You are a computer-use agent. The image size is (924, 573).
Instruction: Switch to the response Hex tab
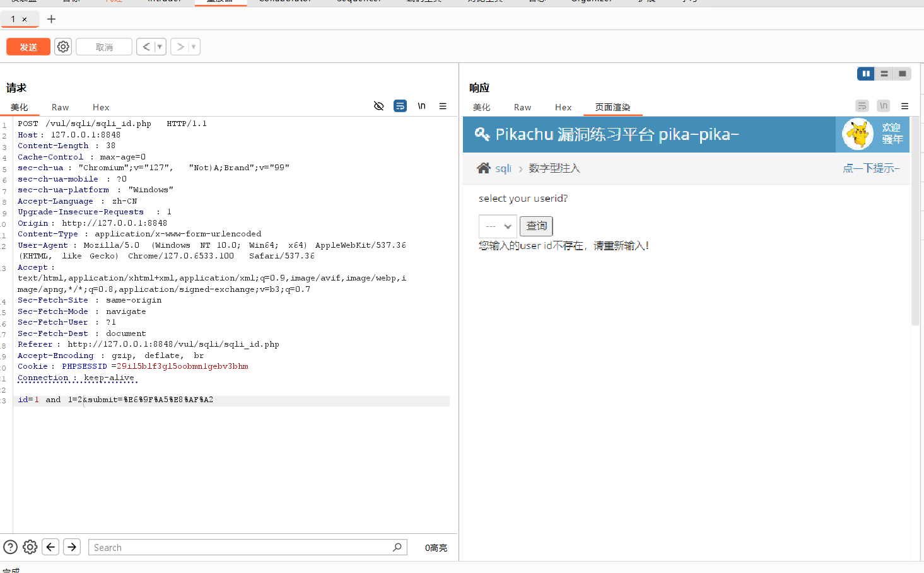click(x=563, y=107)
